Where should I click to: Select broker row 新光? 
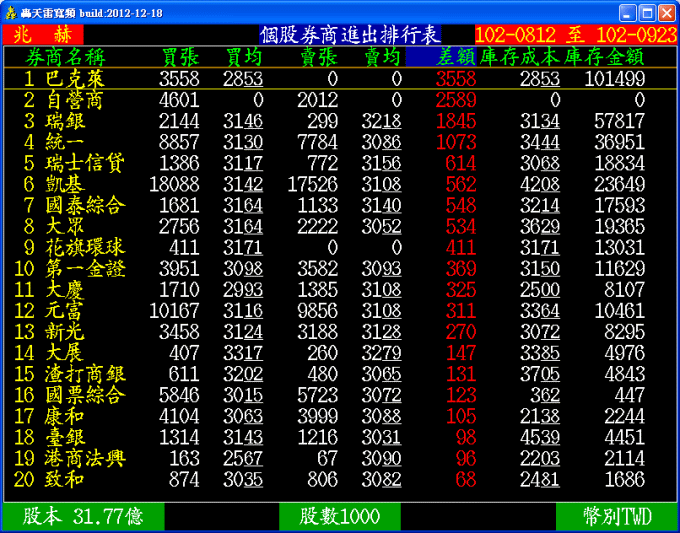[x=340, y=332]
